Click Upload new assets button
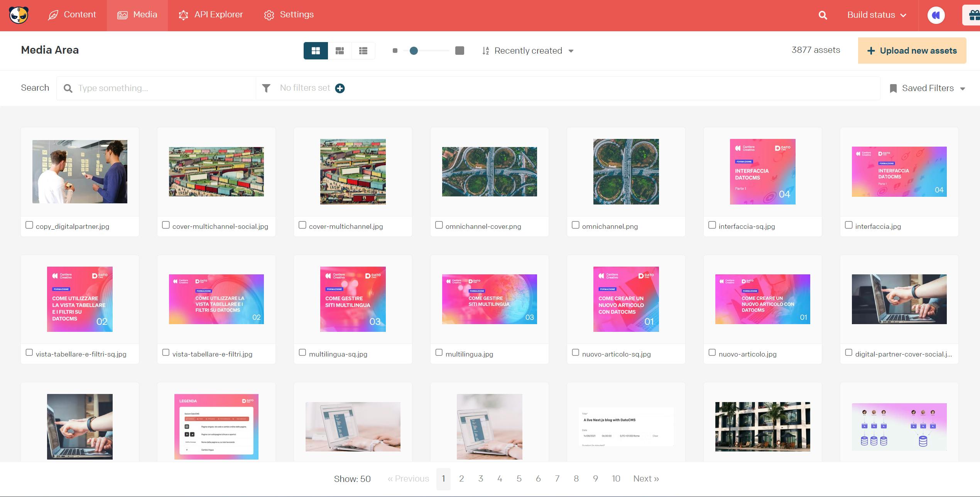This screenshot has height=497, width=980. coord(912,51)
